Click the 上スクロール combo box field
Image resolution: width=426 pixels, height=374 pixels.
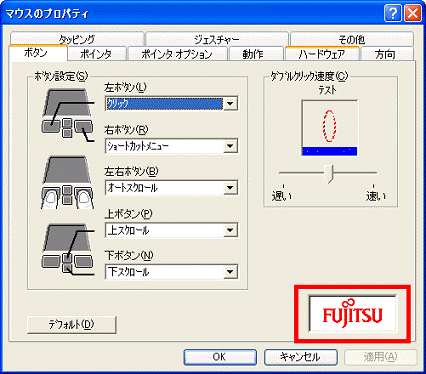click(171, 230)
